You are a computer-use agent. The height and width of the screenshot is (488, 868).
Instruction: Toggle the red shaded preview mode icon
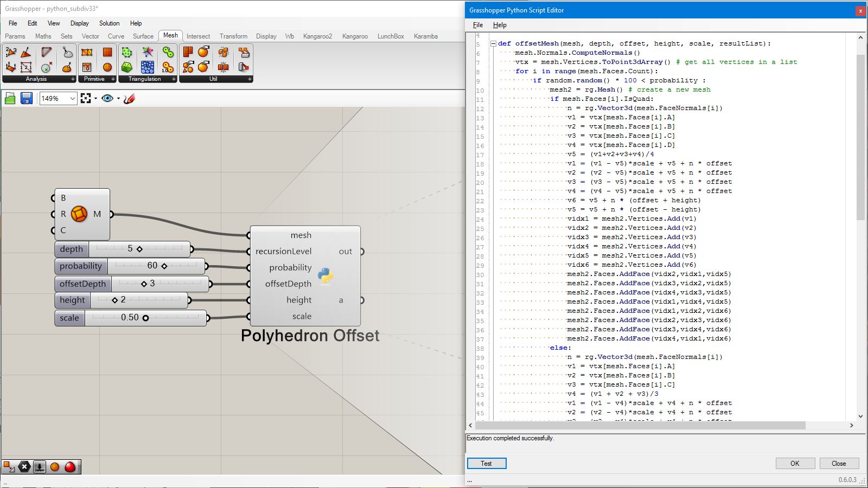point(70,467)
